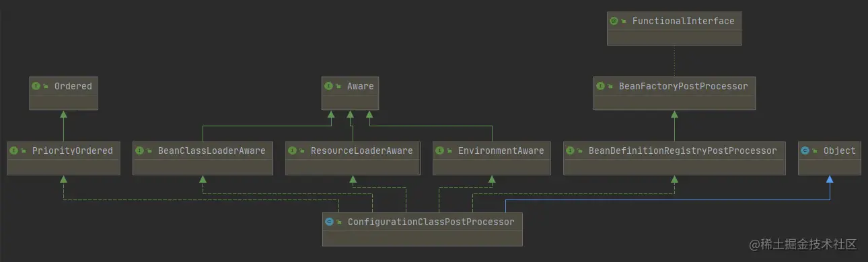Select the FunctionalInterface node label
This screenshot has width=868, height=262.
683,21
